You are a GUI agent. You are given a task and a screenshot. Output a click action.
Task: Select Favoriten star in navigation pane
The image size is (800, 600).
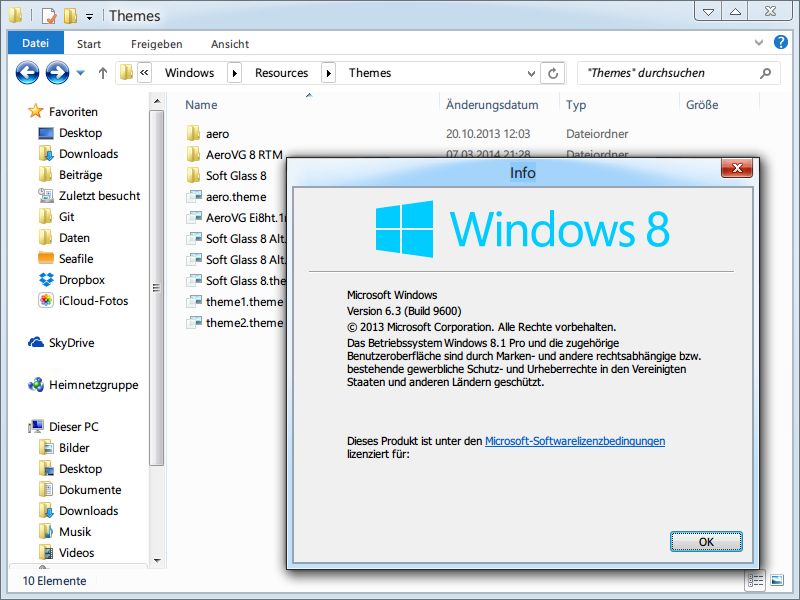(36, 111)
